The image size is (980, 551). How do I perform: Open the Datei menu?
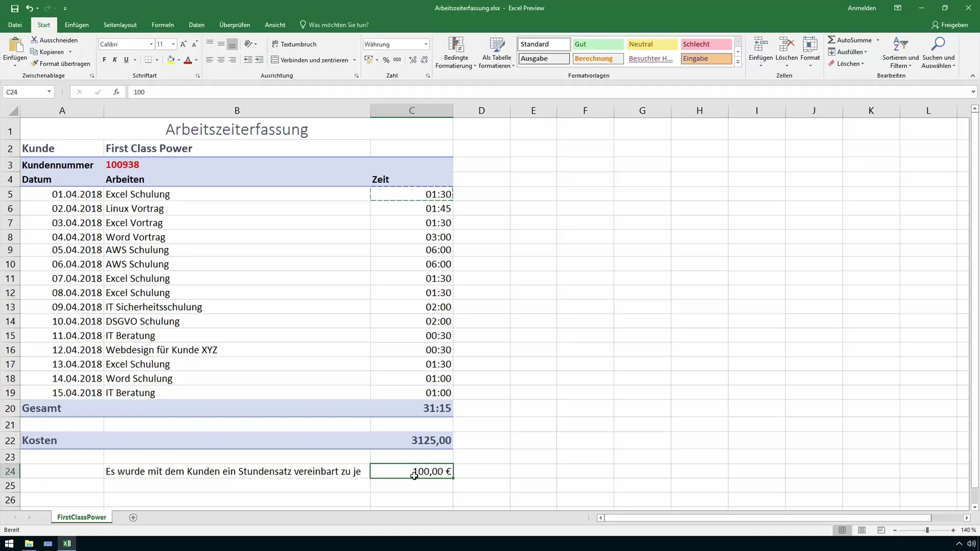tap(15, 24)
